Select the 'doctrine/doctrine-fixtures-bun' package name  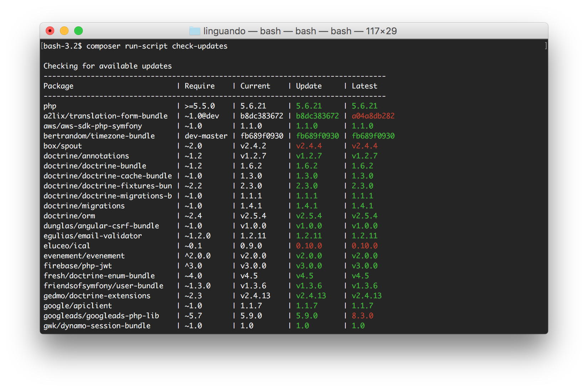108,186
